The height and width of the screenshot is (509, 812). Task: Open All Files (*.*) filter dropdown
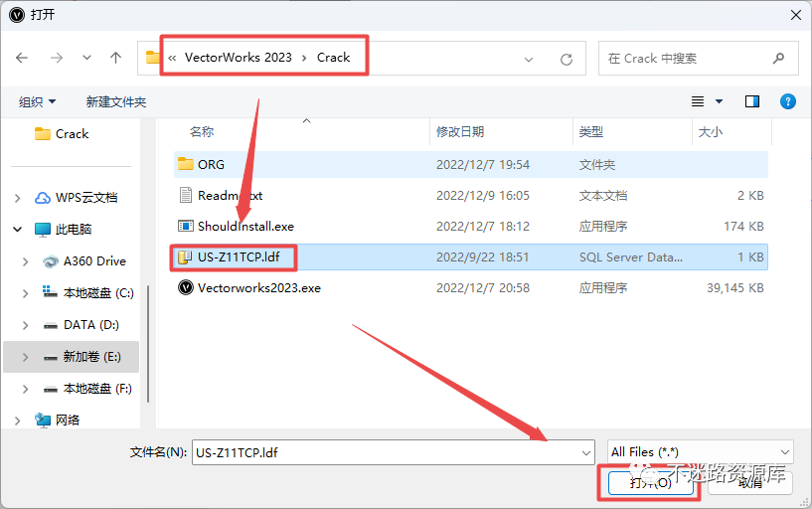[700, 452]
